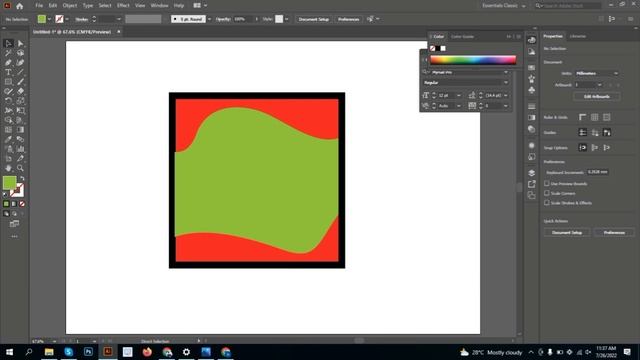The height and width of the screenshot is (360, 640).
Task: Select the Line Segment tool
Action: (x=20, y=72)
